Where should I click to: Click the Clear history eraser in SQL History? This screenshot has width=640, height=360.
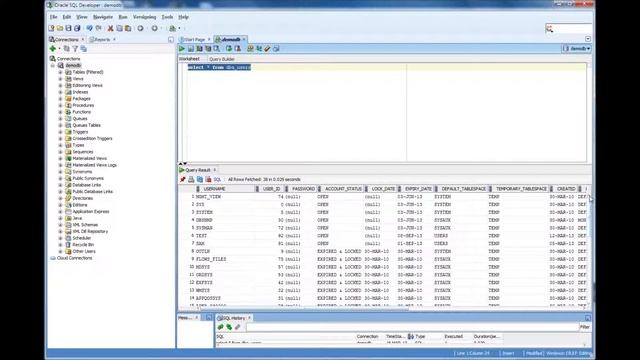pos(238,327)
